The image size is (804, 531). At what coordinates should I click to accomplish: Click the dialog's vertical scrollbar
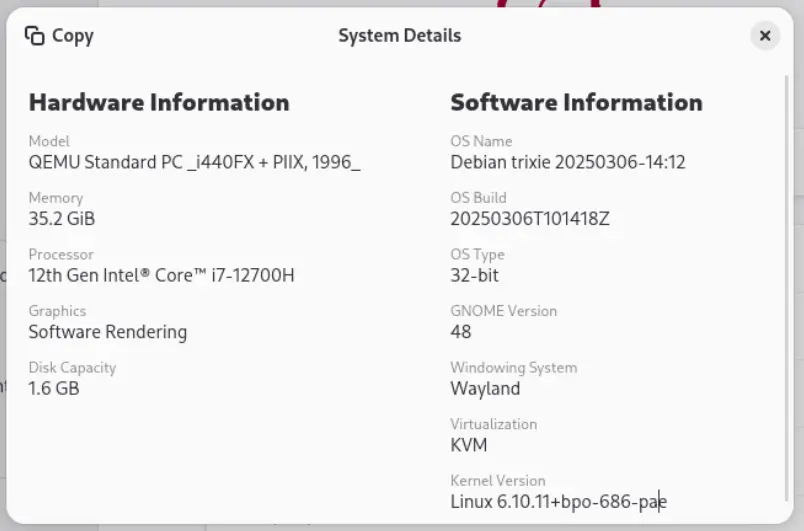787,288
